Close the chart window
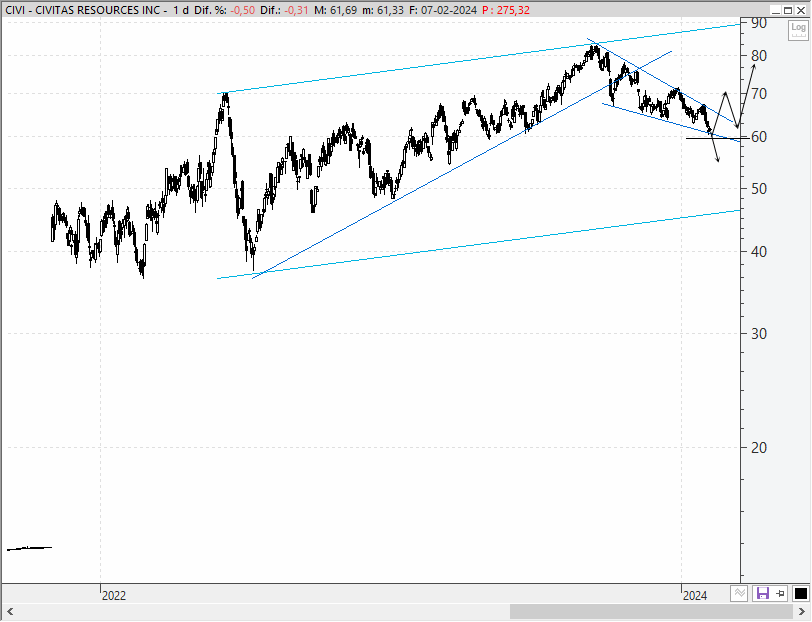The height and width of the screenshot is (622, 812). (x=801, y=10)
